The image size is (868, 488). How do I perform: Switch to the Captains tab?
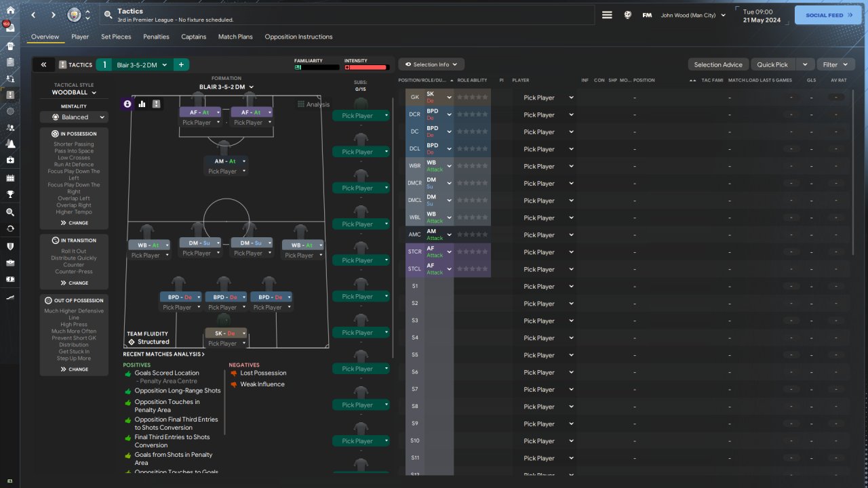coord(194,37)
